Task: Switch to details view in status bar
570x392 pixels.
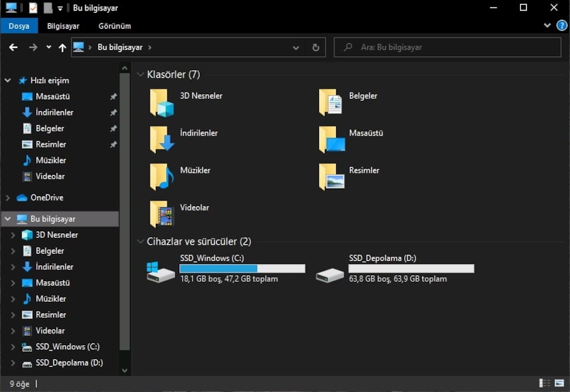Action: point(544,383)
